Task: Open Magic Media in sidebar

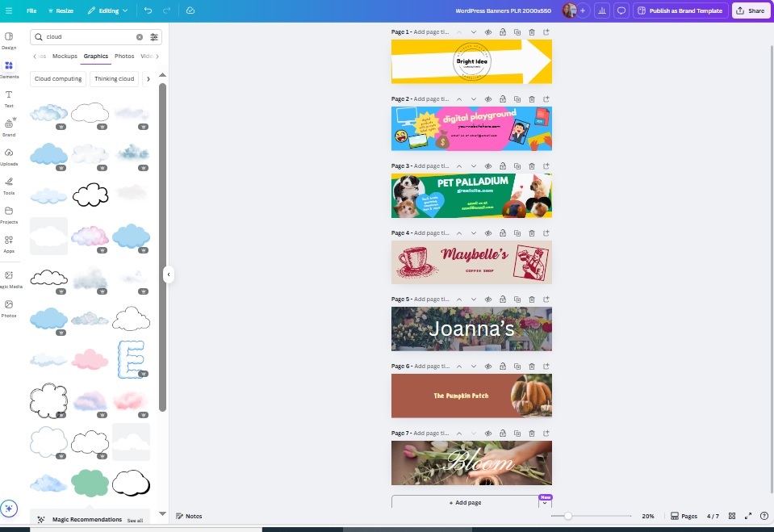Action: click(9, 279)
